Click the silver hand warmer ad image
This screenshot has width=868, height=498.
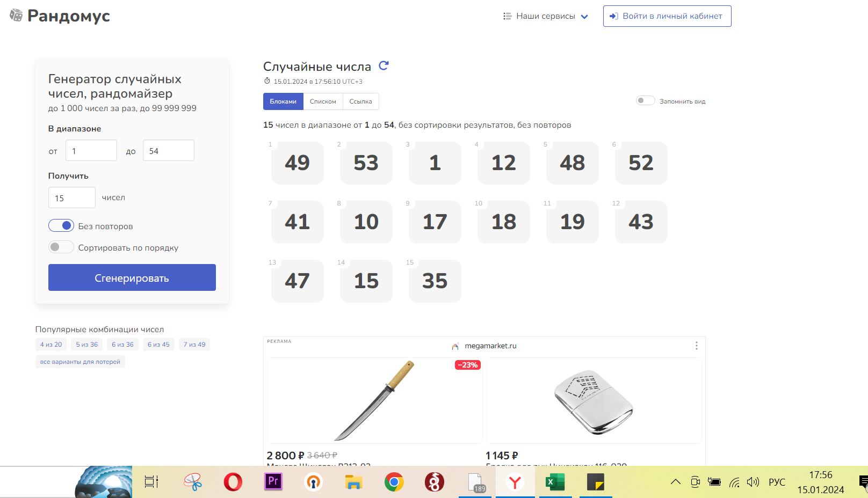(594, 400)
